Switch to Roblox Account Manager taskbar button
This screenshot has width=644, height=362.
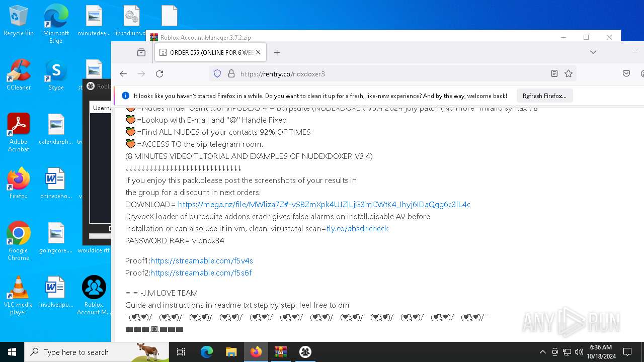(x=305, y=352)
